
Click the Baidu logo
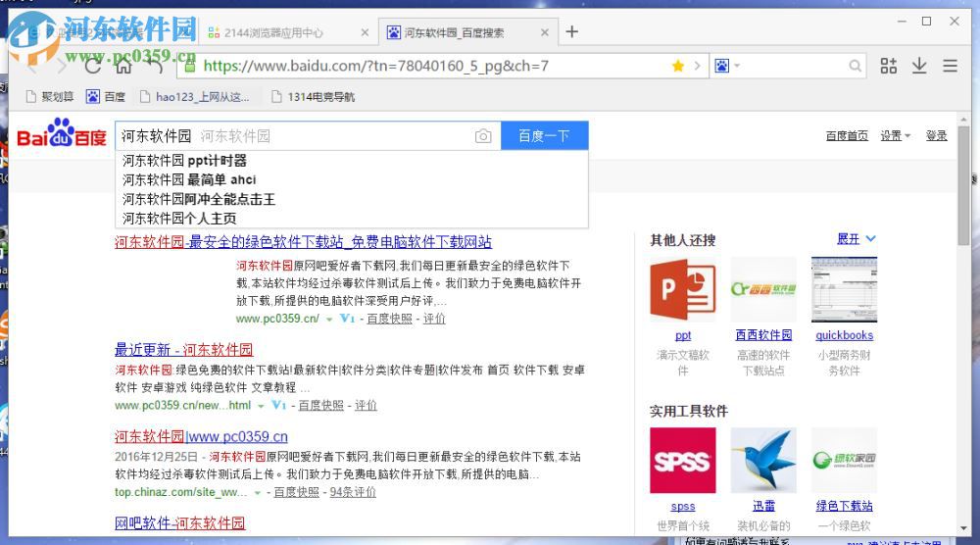point(61,132)
